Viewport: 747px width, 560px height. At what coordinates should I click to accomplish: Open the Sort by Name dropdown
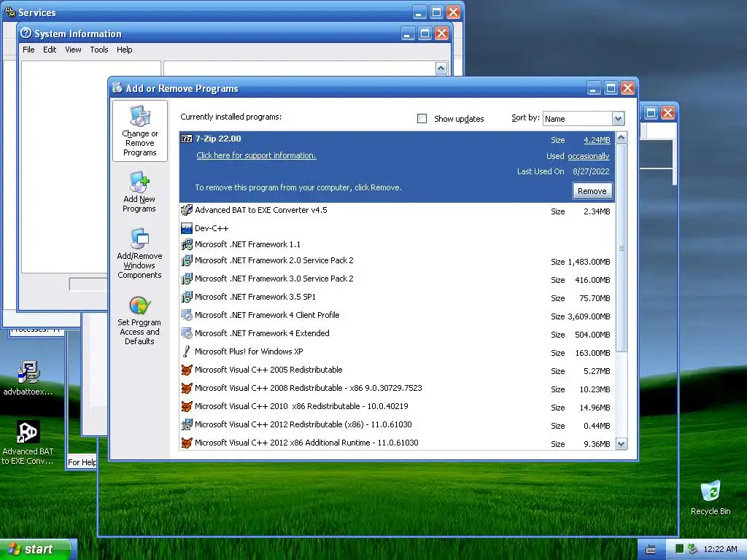click(618, 119)
